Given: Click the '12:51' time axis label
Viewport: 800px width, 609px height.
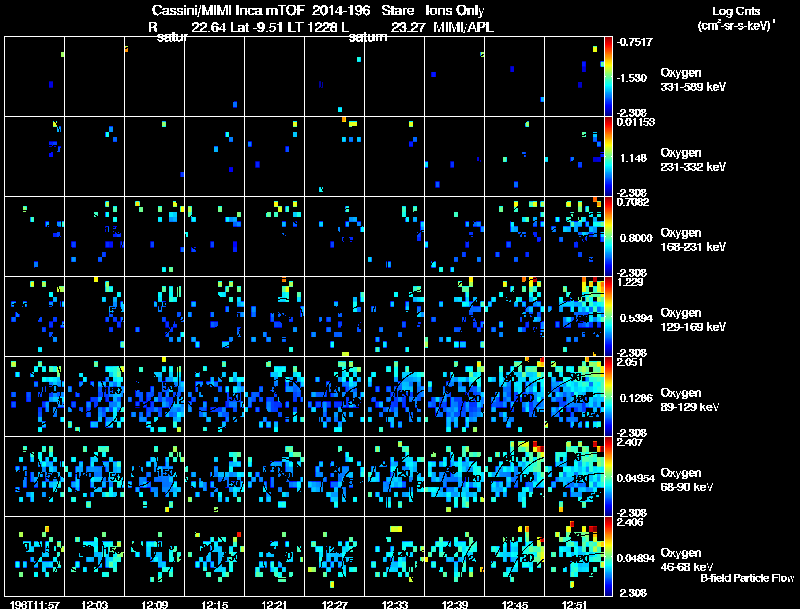Looking at the screenshot, I should click(x=574, y=604).
